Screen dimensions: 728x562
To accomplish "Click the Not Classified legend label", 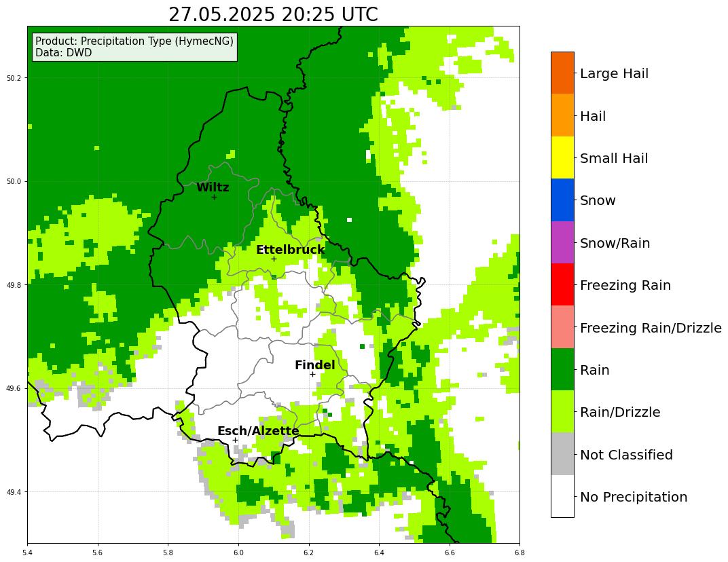I will tap(626, 455).
